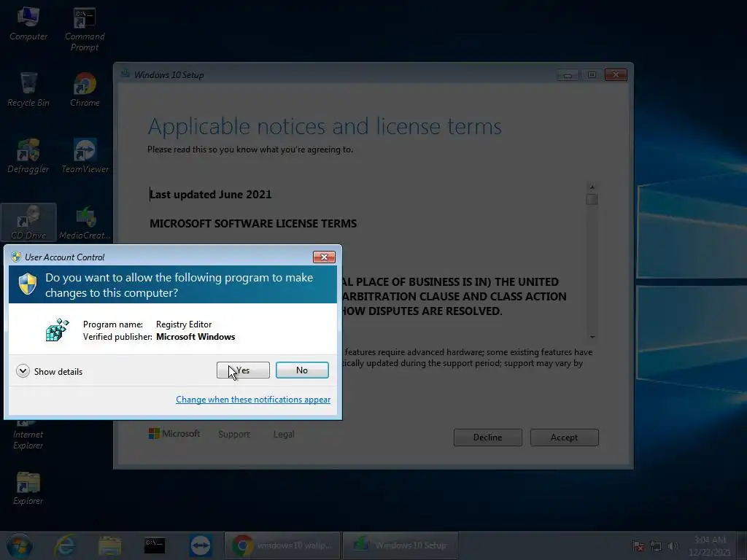Select the Computer desktop icon
747x560 pixels.
point(28,24)
